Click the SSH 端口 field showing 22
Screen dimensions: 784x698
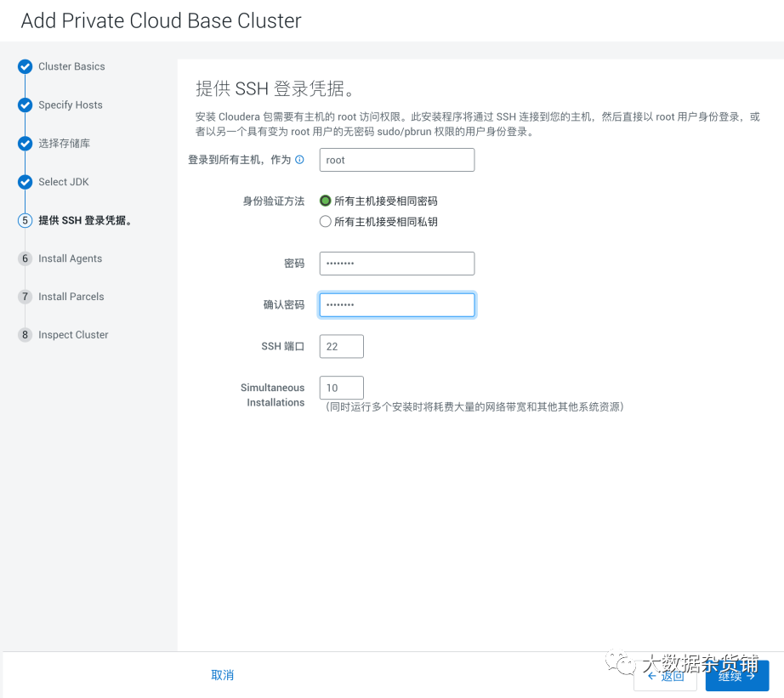point(342,347)
